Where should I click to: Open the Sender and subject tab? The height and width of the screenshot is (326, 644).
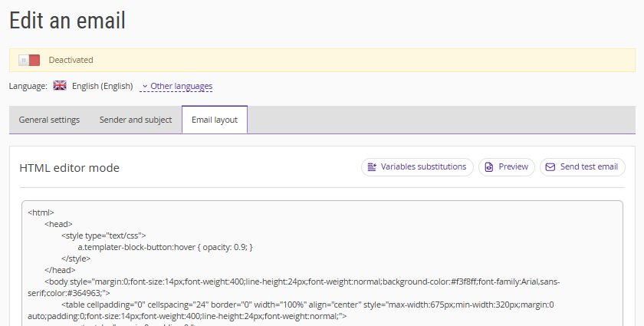(136, 120)
